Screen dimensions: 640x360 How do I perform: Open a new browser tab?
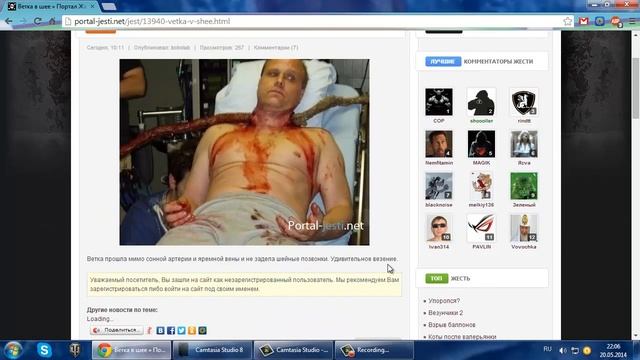(109, 7)
